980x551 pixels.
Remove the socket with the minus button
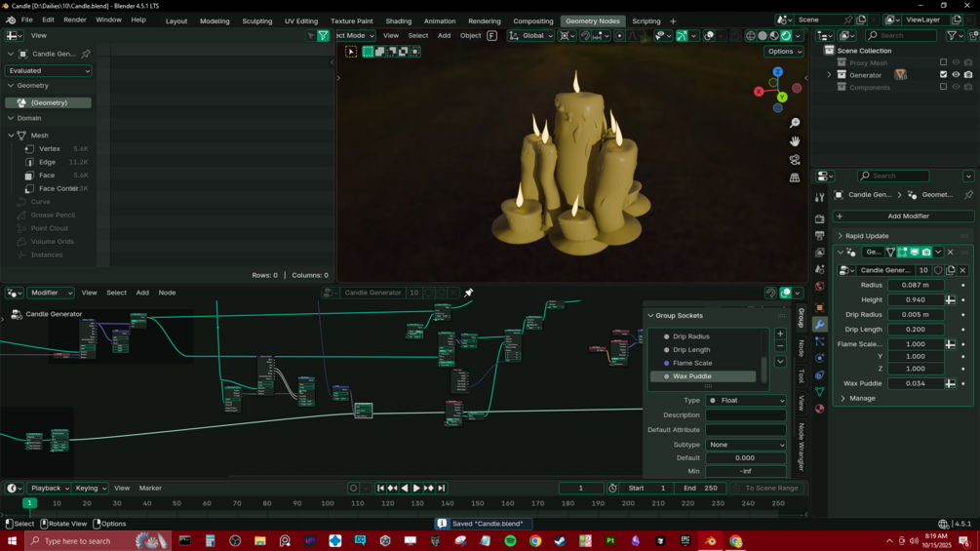[x=780, y=346]
